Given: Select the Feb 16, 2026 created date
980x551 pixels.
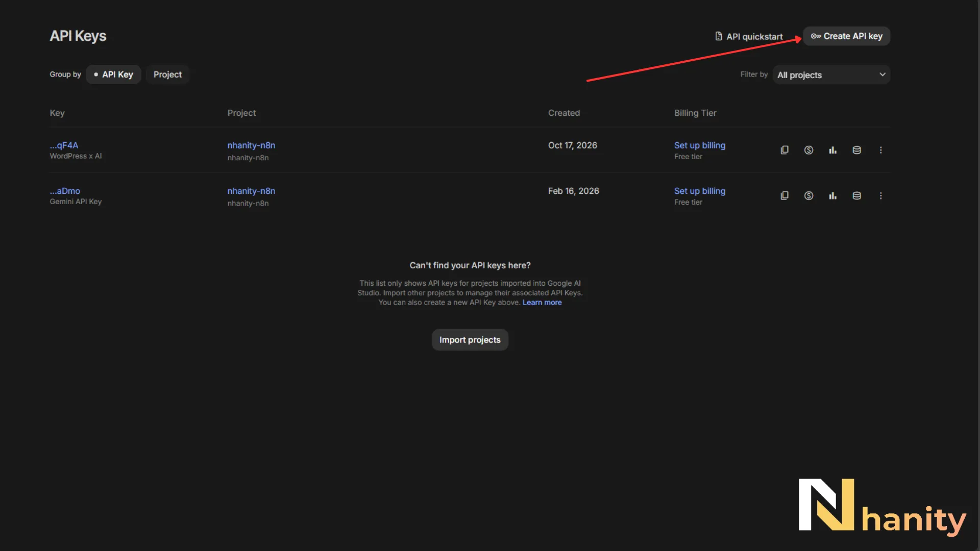Looking at the screenshot, I should [573, 191].
